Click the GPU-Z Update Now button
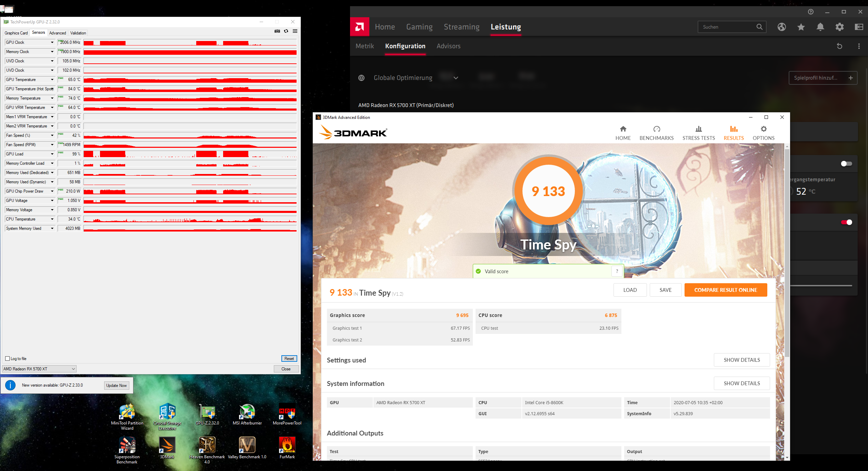This screenshot has width=868, height=471. click(x=117, y=386)
